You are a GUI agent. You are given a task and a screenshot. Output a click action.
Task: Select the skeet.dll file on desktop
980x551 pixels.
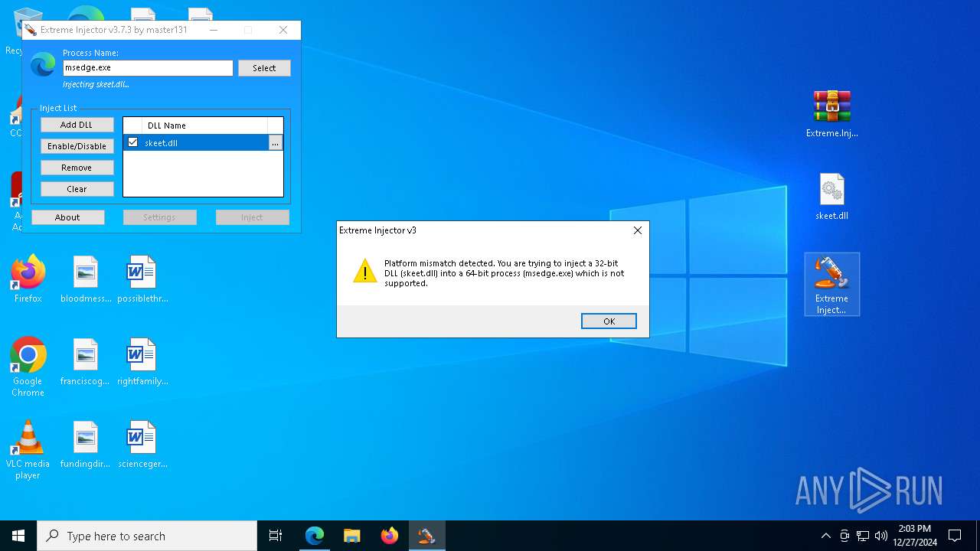[832, 197]
